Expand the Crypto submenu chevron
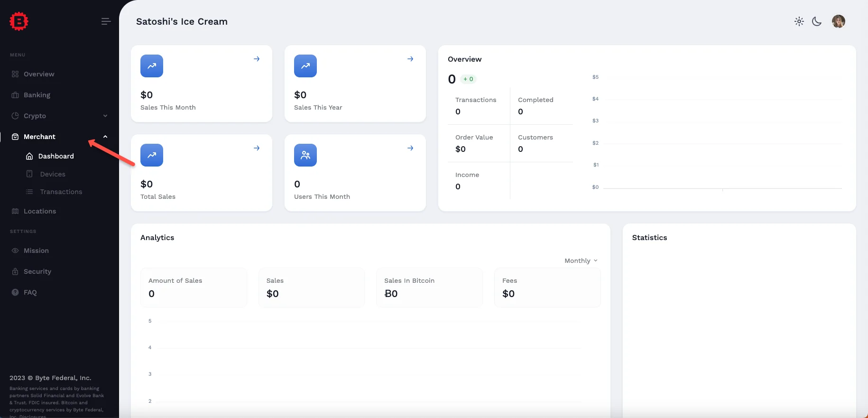The image size is (868, 418). (105, 116)
